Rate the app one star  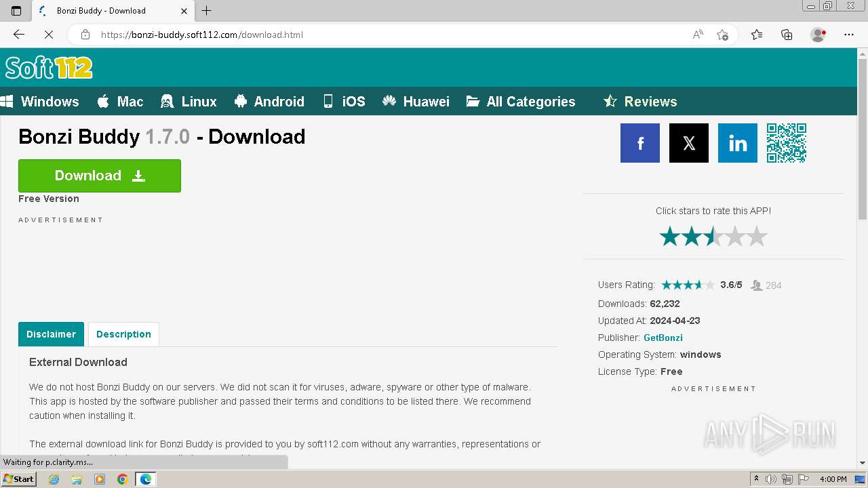point(670,237)
